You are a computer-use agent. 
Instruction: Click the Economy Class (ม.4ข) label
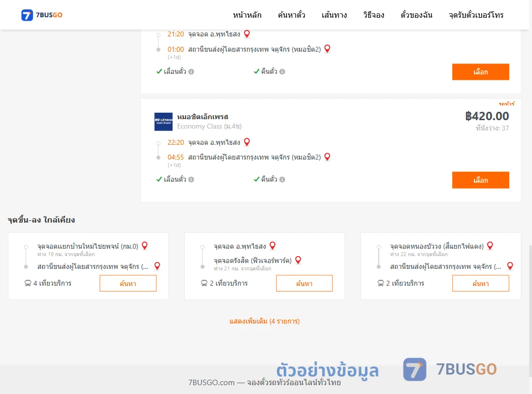(209, 126)
